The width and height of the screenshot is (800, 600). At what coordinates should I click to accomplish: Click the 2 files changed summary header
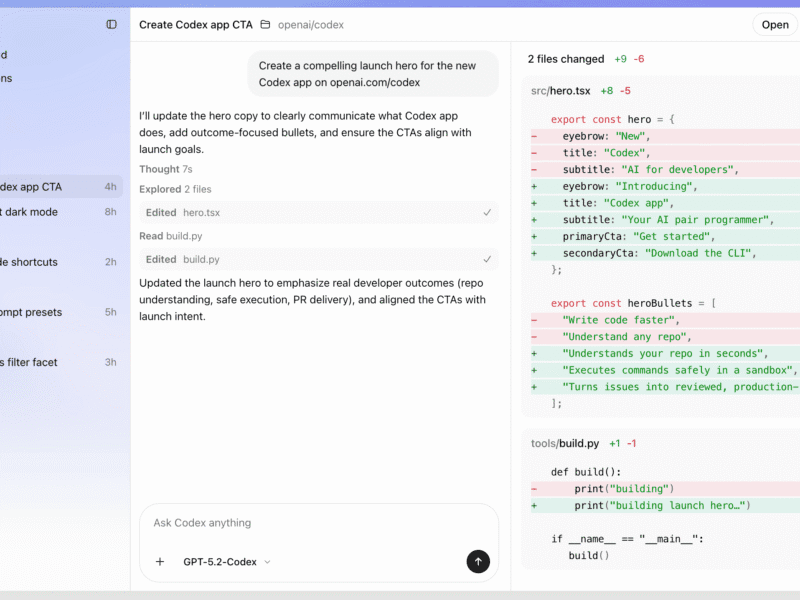click(565, 59)
